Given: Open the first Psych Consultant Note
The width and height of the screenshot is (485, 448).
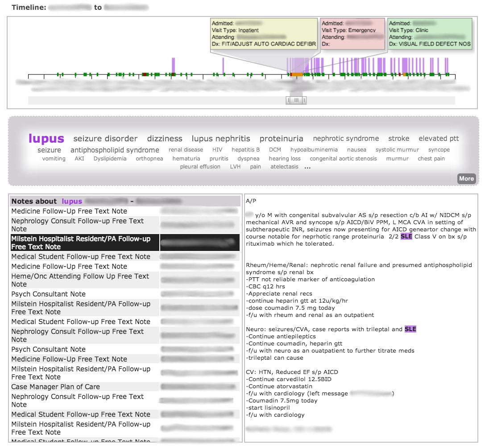Looking at the screenshot, I should click(48, 294).
